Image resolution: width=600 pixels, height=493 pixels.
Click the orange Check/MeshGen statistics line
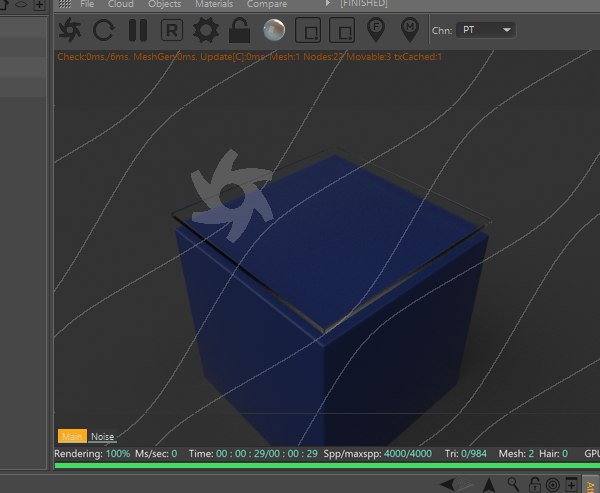coord(249,57)
